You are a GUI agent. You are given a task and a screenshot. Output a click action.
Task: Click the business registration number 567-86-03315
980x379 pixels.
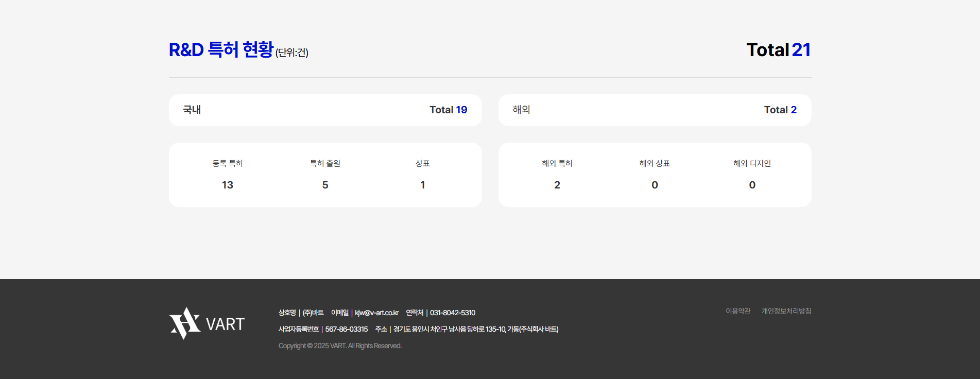coord(346,329)
